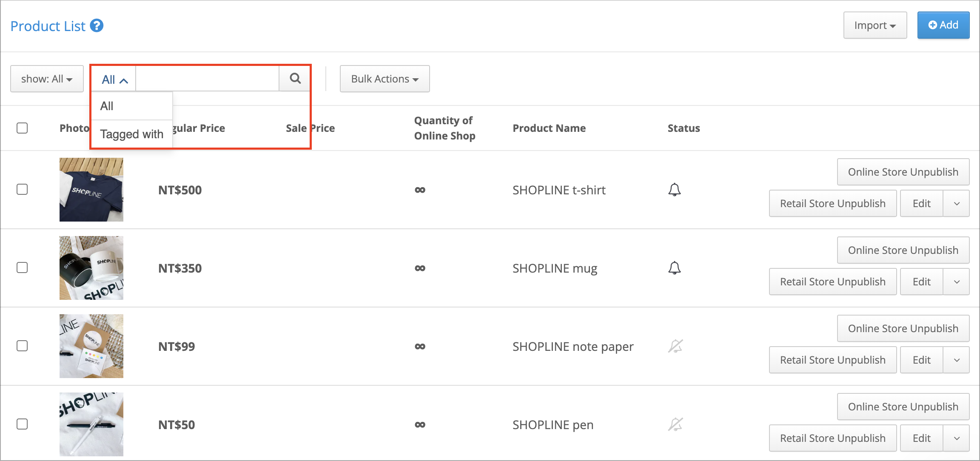Expand the Edit arrow menu for SHOPLINE t-shirt

click(x=957, y=203)
